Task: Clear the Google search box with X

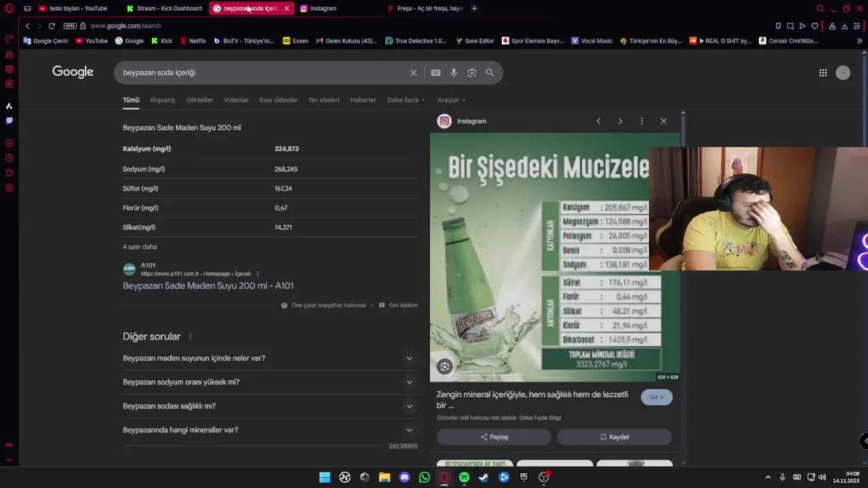Action: [x=413, y=73]
